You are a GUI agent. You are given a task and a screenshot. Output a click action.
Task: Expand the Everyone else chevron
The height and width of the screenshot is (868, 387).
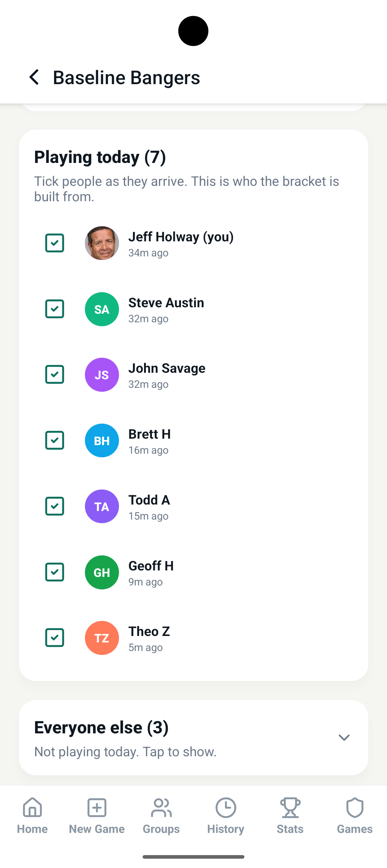(x=344, y=737)
